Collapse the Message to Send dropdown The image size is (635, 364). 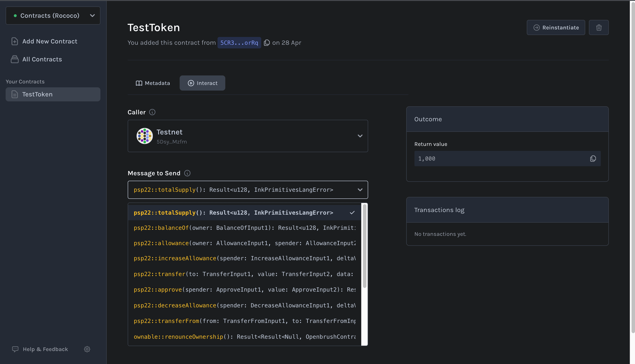coord(360,190)
